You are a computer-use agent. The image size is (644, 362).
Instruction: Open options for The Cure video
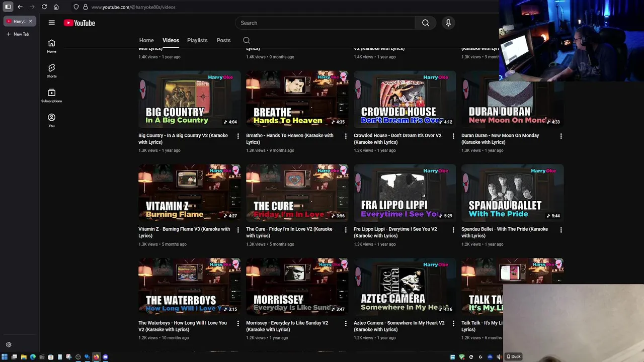346,230
